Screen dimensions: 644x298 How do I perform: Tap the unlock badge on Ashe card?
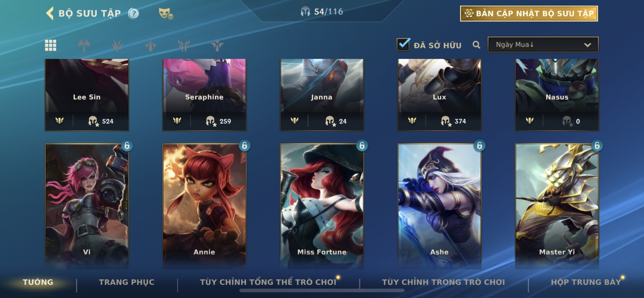(479, 145)
